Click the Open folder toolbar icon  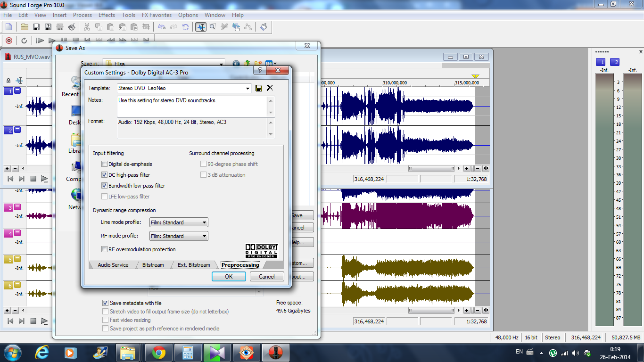25,27
